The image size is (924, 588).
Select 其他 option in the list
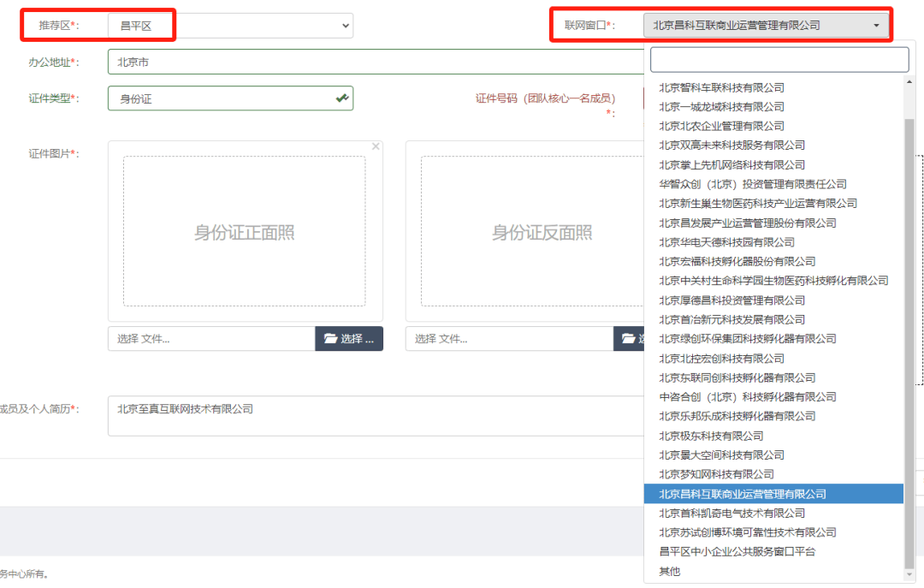(773, 572)
